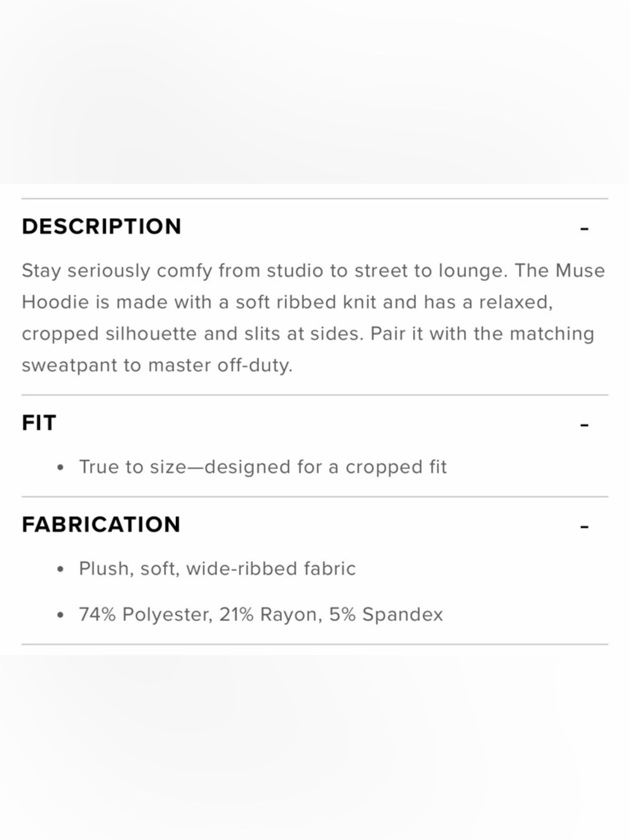Click "designed for a cropped fit" text
This screenshot has height=840, width=630.
pyautogui.click(x=325, y=467)
